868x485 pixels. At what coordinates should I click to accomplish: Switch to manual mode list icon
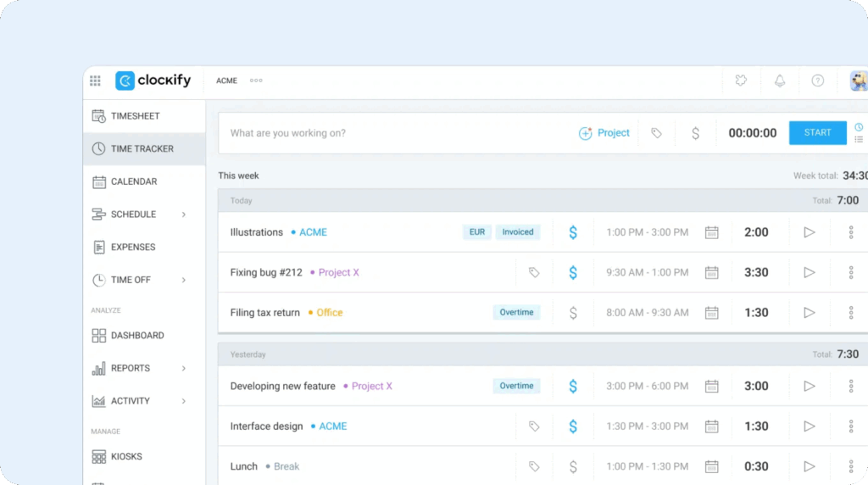859,139
